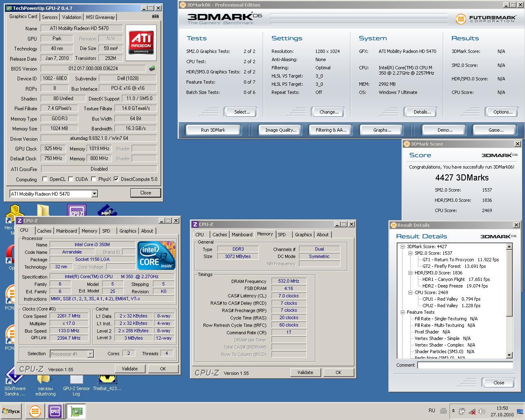525x420 pixels.
Task: Toggle the CUDA checkbox
Action: click(x=71, y=179)
